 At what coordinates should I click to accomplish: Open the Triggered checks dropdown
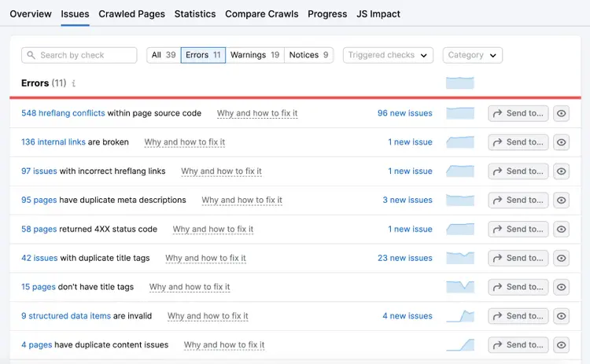coord(388,55)
